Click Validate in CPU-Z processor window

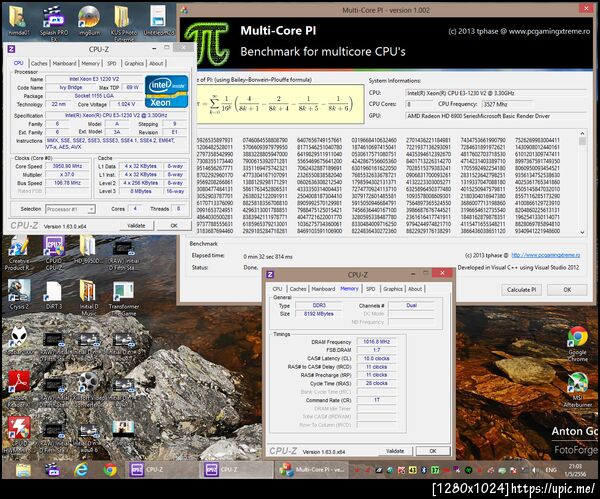136,226
